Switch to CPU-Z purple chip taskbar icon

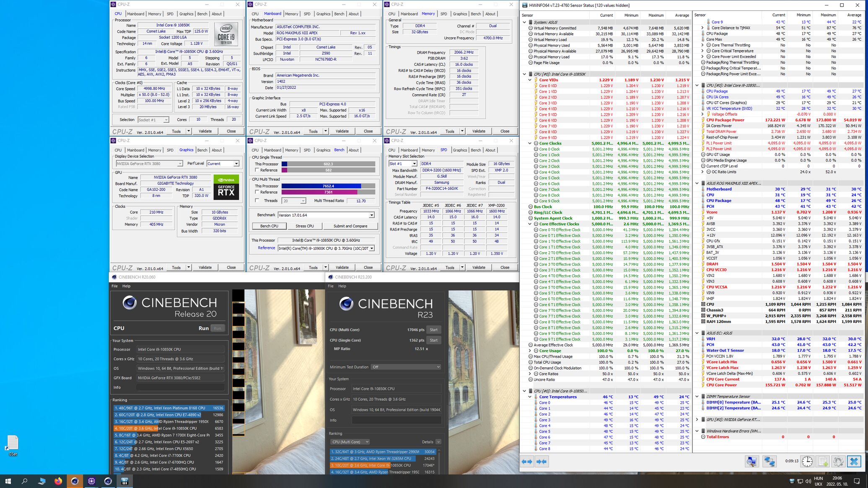[91, 481]
